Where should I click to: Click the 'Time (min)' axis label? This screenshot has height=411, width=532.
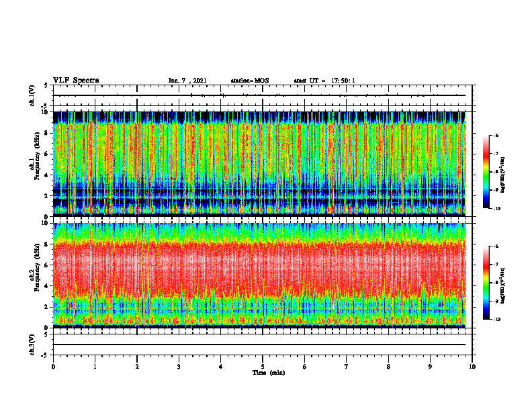click(x=269, y=373)
